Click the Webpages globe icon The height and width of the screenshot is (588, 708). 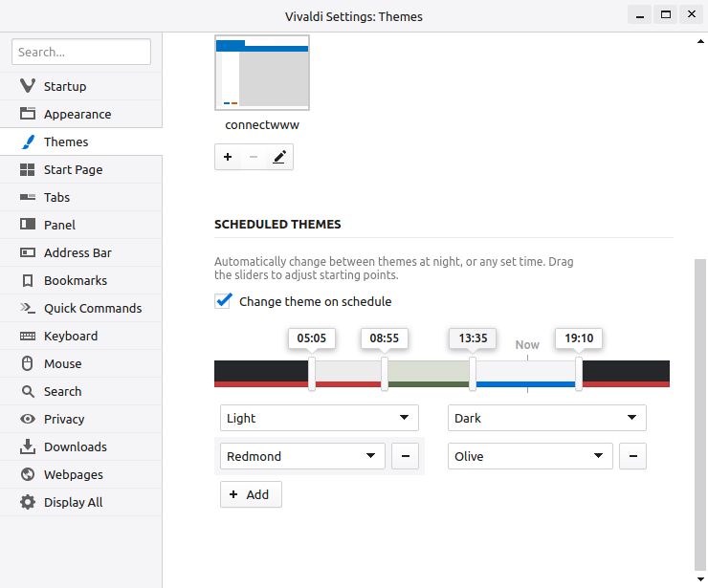tap(28, 474)
